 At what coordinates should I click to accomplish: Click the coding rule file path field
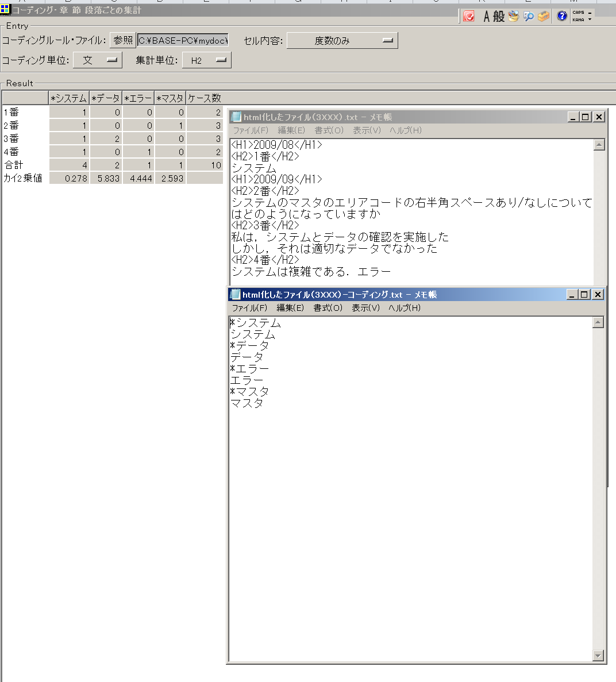point(183,40)
